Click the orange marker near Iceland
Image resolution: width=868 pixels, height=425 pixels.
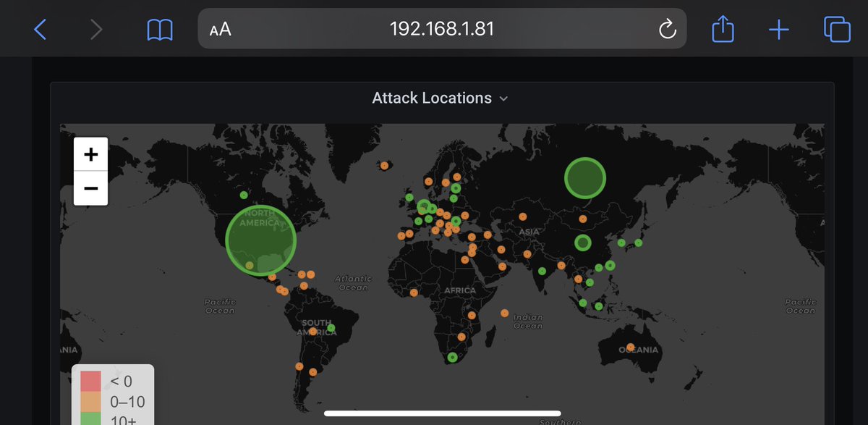[384, 165]
